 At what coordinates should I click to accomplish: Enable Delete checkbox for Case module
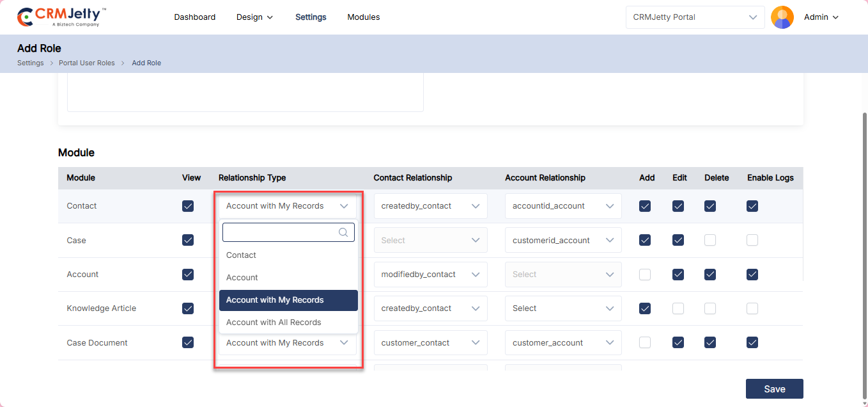coord(710,240)
